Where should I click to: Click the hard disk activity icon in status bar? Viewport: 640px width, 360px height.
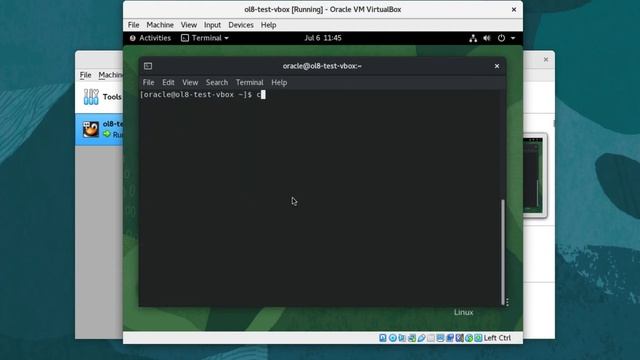(x=382, y=338)
